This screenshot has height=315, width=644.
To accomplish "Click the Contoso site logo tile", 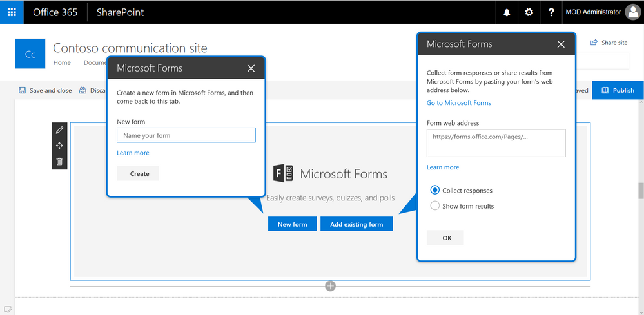I will [x=30, y=53].
